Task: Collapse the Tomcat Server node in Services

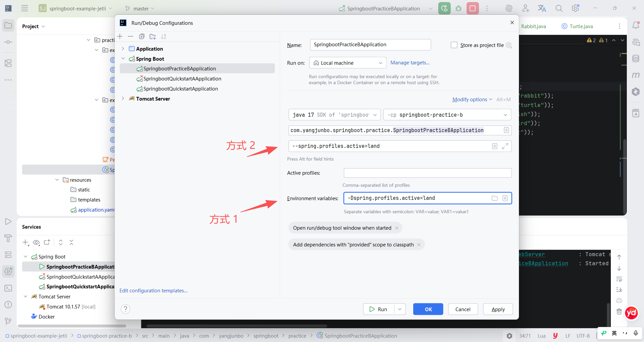Action: pyautogui.click(x=25, y=296)
